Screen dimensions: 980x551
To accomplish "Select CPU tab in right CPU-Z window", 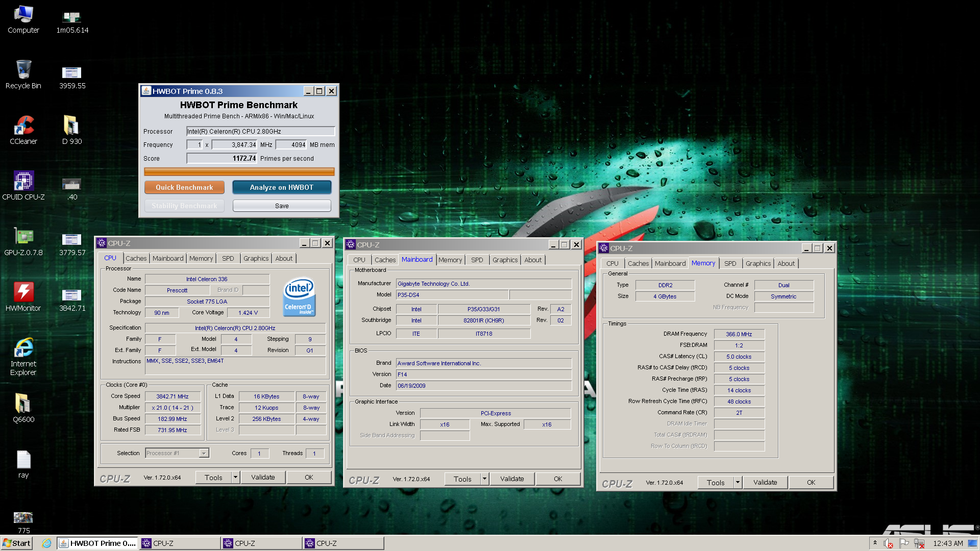I will click(612, 264).
